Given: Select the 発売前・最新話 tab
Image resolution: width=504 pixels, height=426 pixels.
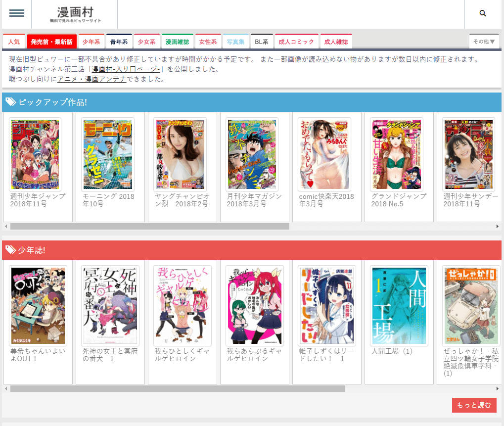Looking at the screenshot, I should coord(52,42).
